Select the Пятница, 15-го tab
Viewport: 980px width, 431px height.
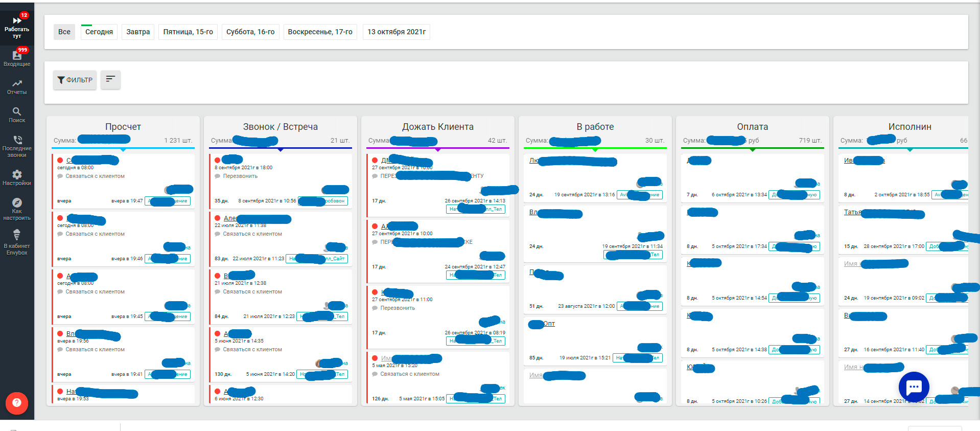tap(188, 32)
